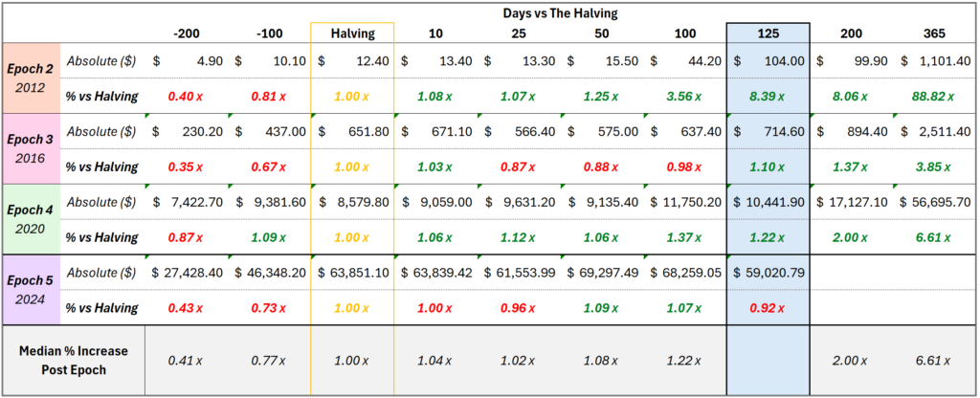Select the red 0.92 x cell
The height and width of the screenshot is (398, 980).
click(768, 307)
